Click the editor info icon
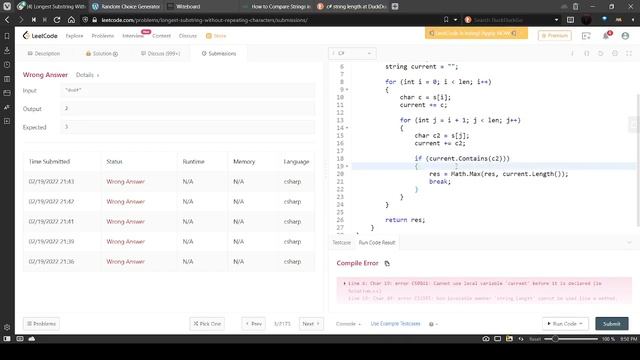Screen dimensions: 640x360 pyautogui.click(x=572, y=53)
